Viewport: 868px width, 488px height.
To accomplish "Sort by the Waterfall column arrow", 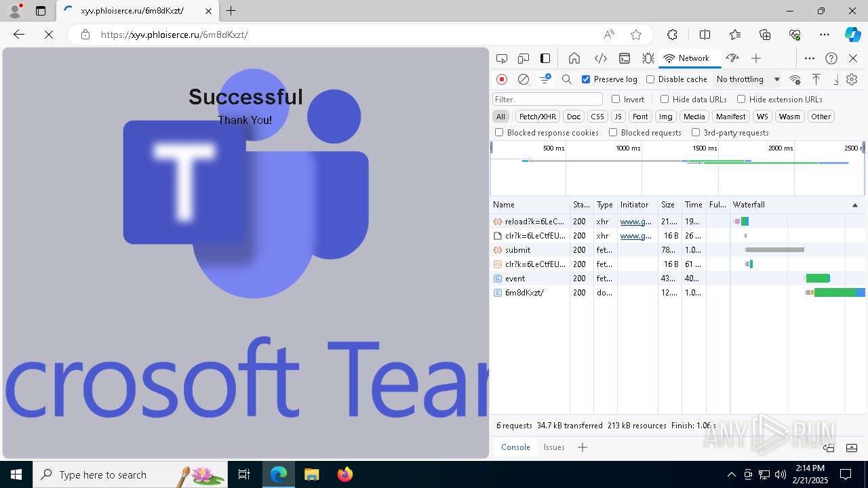I will click(x=854, y=205).
